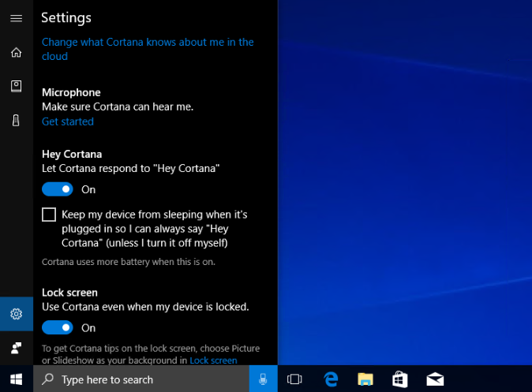
Task: Click 'Use Cortana even when my device is locked'
Action: (x=145, y=307)
